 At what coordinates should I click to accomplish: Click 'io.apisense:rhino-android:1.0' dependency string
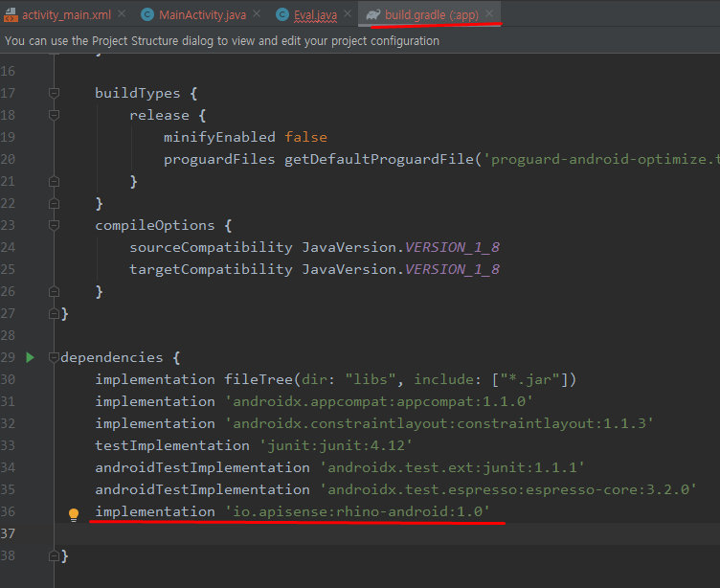[358, 511]
